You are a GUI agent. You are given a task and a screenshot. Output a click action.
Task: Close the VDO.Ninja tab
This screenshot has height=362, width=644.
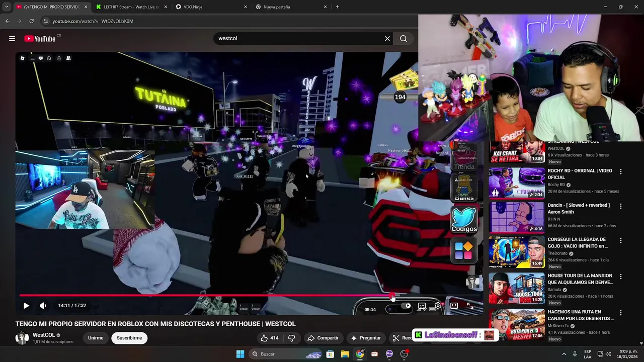246,7
